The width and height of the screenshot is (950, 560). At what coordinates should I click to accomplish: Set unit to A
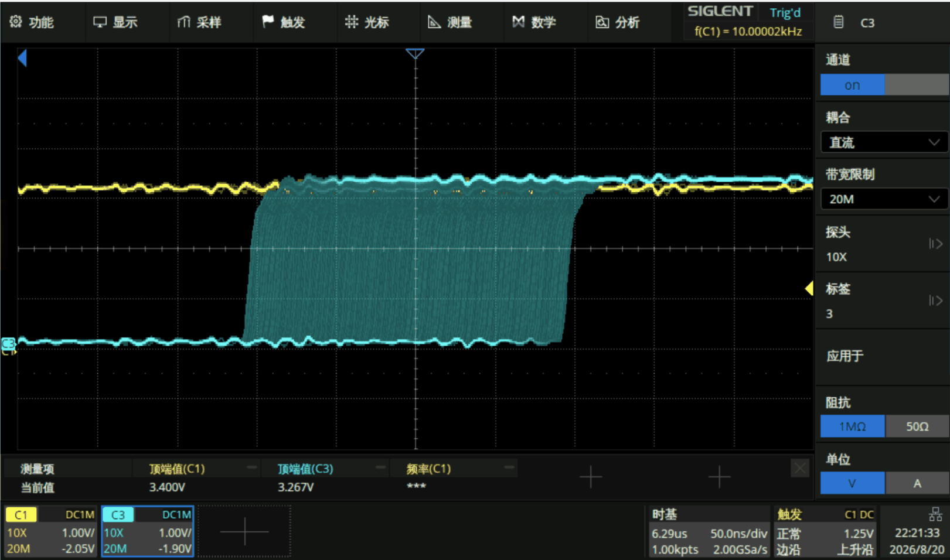pyautogui.click(x=917, y=483)
